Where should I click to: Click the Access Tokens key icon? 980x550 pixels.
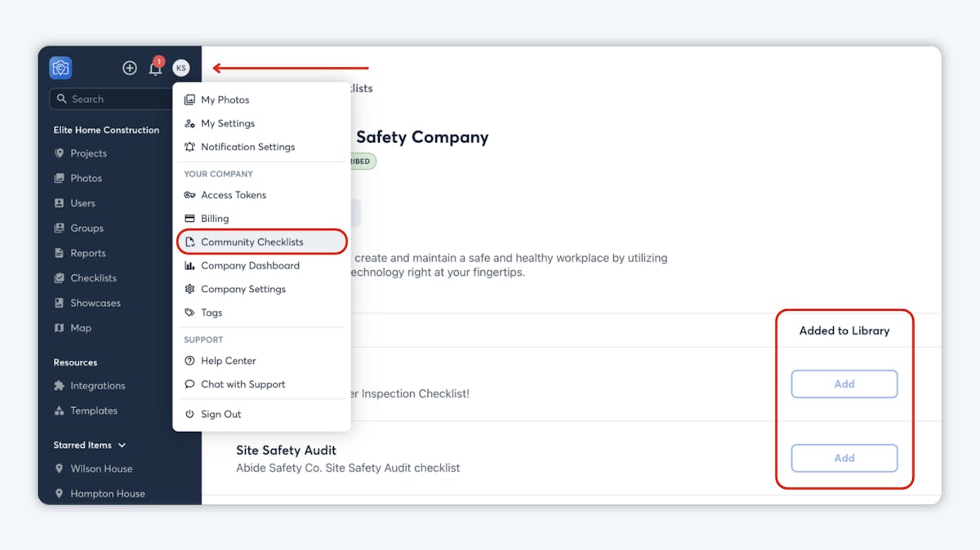click(x=189, y=195)
